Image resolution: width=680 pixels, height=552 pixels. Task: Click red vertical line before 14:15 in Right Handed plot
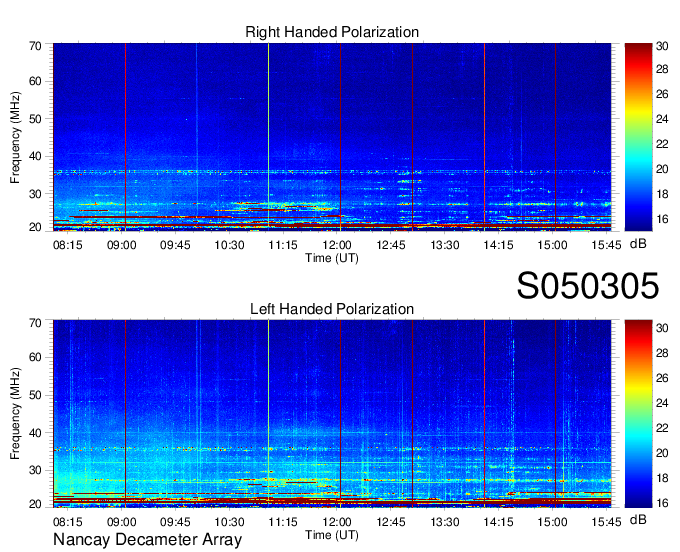484,137
